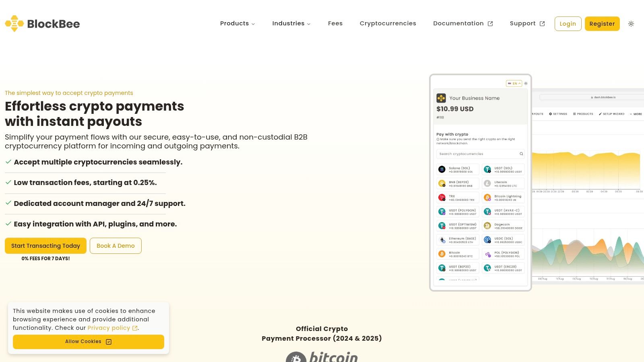
Task: Open the Privacy policy link
Action: pyautogui.click(x=109, y=328)
